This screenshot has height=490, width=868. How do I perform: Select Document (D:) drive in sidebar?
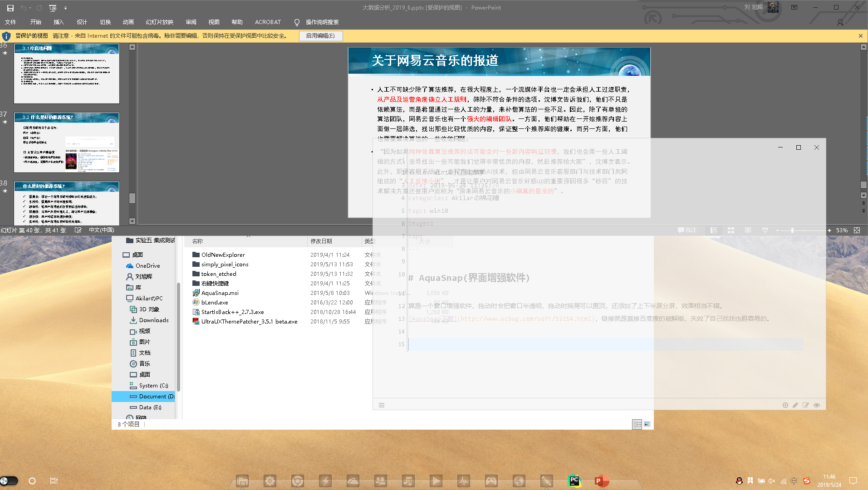pyautogui.click(x=157, y=397)
